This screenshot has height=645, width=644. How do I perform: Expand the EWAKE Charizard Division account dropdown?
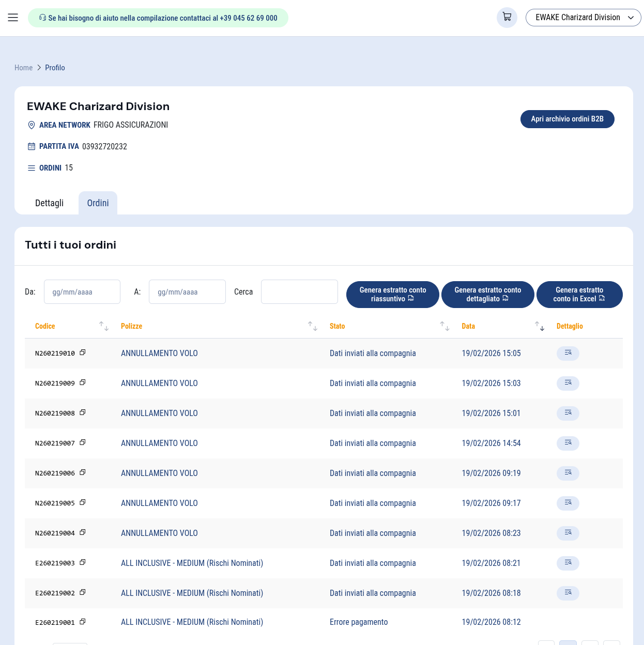coord(583,18)
